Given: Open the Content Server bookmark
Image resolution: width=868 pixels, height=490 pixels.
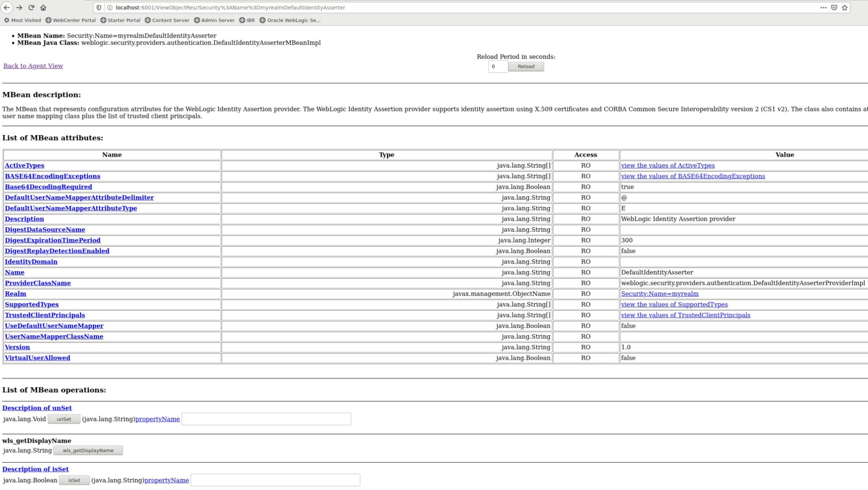Looking at the screenshot, I should pos(167,20).
